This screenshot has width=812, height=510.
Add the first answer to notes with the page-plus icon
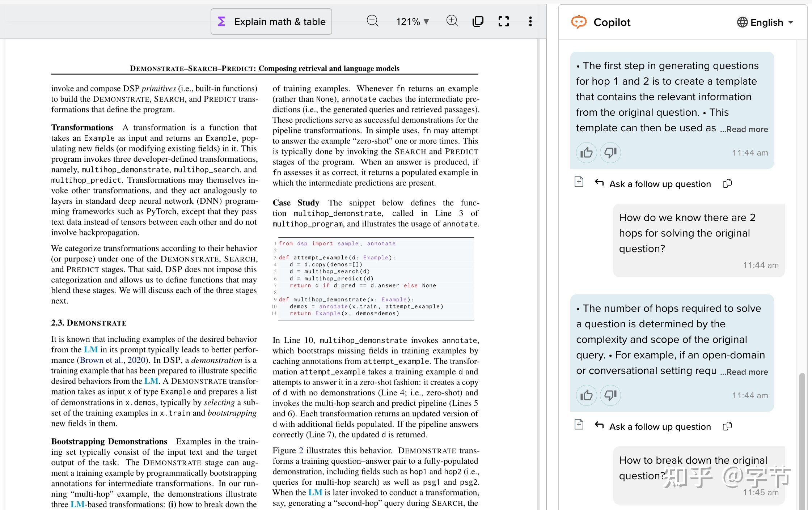click(x=579, y=182)
